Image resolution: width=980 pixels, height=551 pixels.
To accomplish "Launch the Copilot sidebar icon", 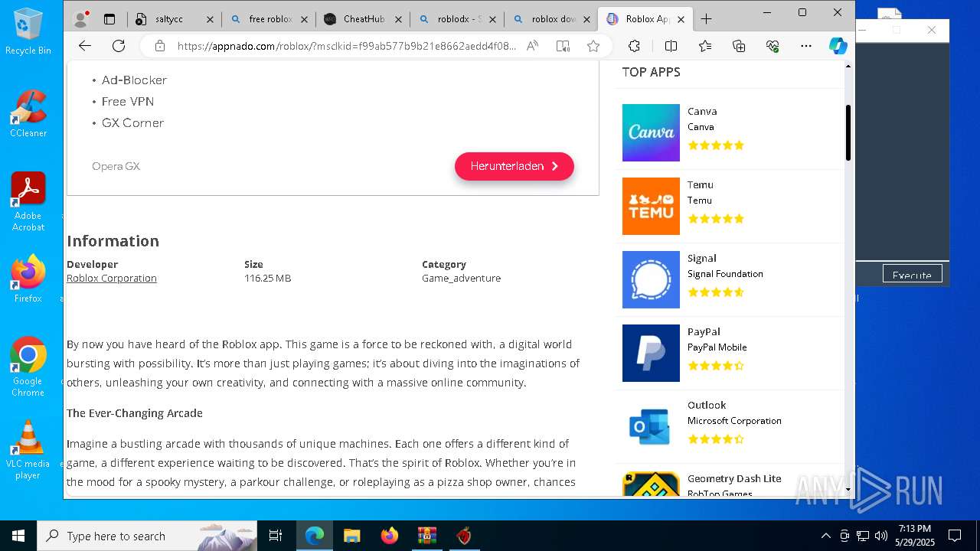I will click(x=838, y=46).
